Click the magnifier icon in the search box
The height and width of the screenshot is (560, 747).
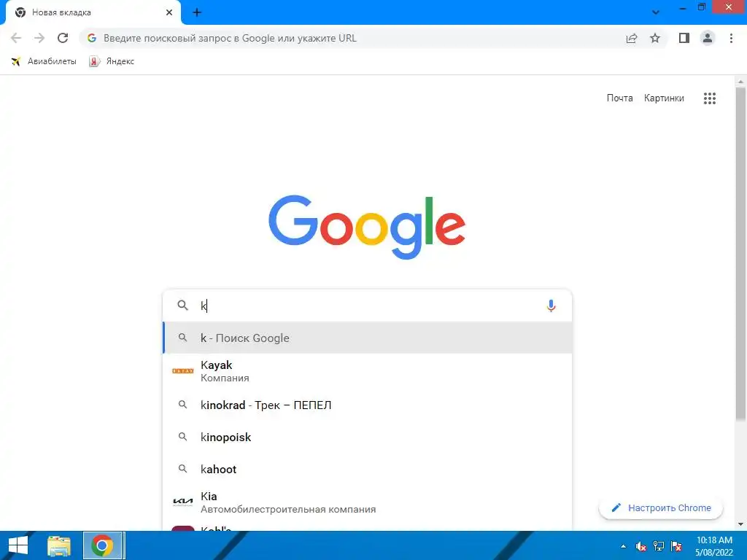183,306
